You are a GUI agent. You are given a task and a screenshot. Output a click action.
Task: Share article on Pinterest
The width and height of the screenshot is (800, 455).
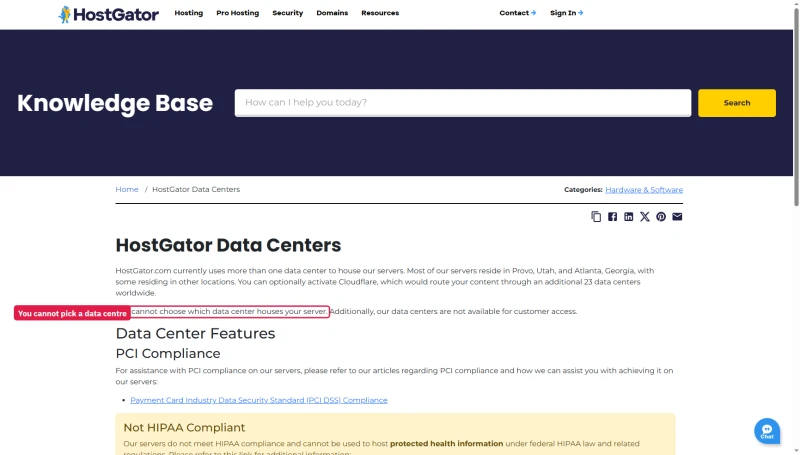click(661, 217)
